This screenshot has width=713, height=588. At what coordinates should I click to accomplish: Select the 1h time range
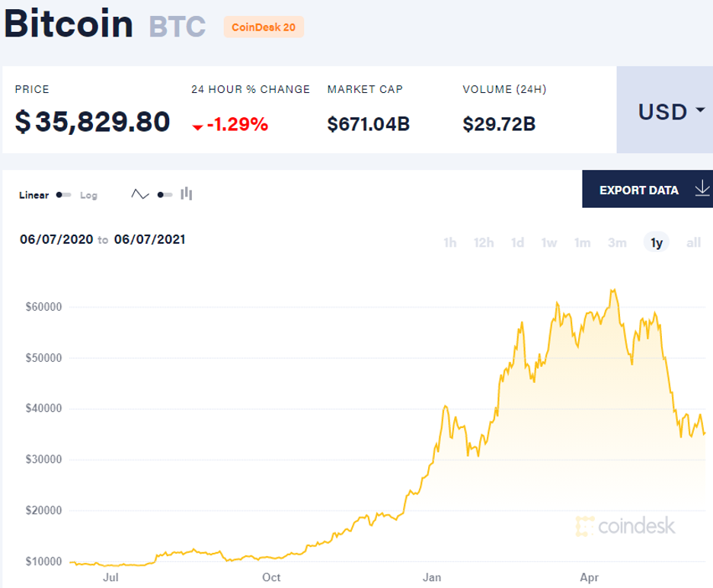[x=449, y=243]
